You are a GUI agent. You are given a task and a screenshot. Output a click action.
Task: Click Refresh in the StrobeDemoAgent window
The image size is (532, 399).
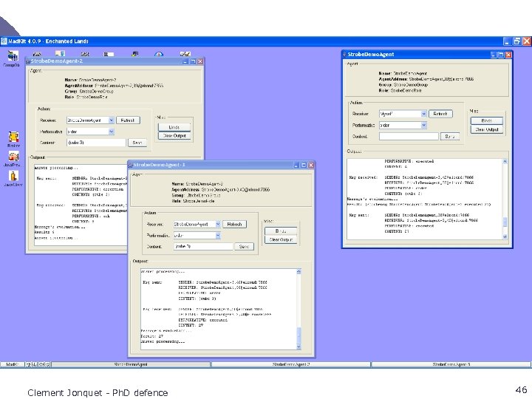click(440, 114)
